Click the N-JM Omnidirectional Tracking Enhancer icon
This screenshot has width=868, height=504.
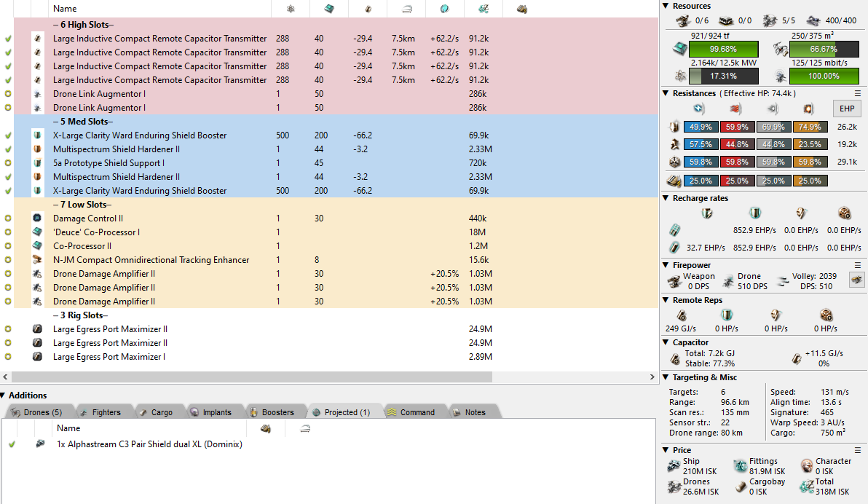[x=38, y=260]
